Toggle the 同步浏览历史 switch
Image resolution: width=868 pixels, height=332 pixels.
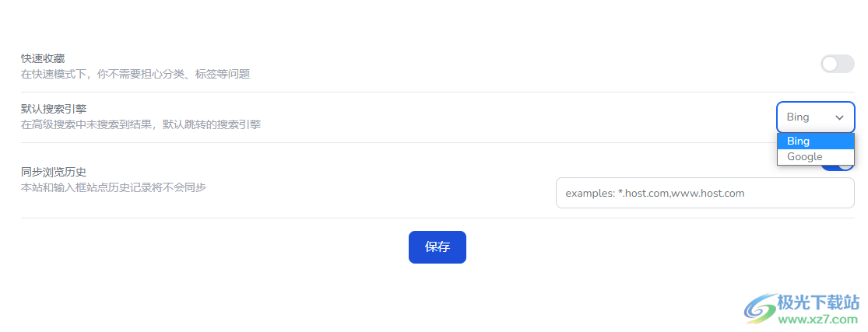[845, 166]
